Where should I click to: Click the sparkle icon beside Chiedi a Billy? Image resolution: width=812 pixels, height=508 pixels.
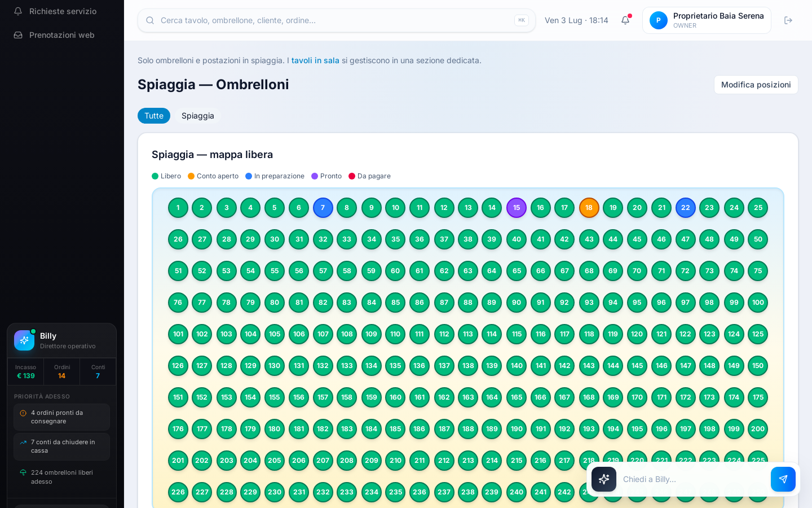(604, 479)
